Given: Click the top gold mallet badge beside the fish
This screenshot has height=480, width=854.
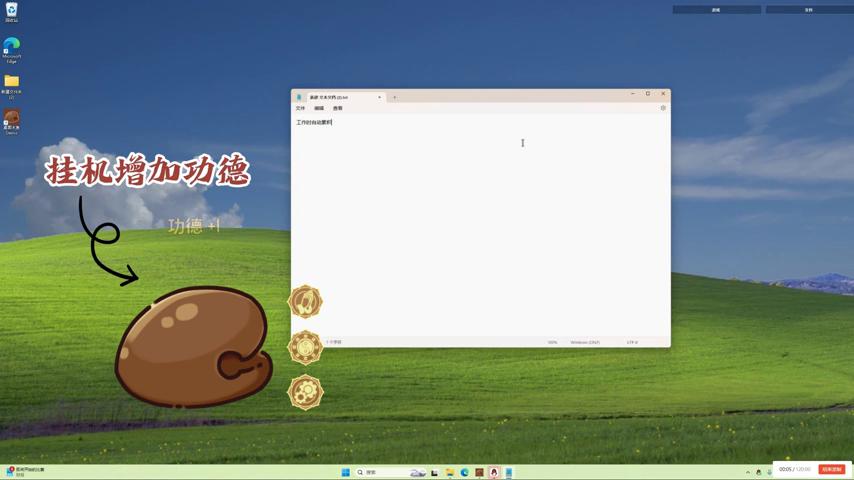Looking at the screenshot, I should 305,301.
